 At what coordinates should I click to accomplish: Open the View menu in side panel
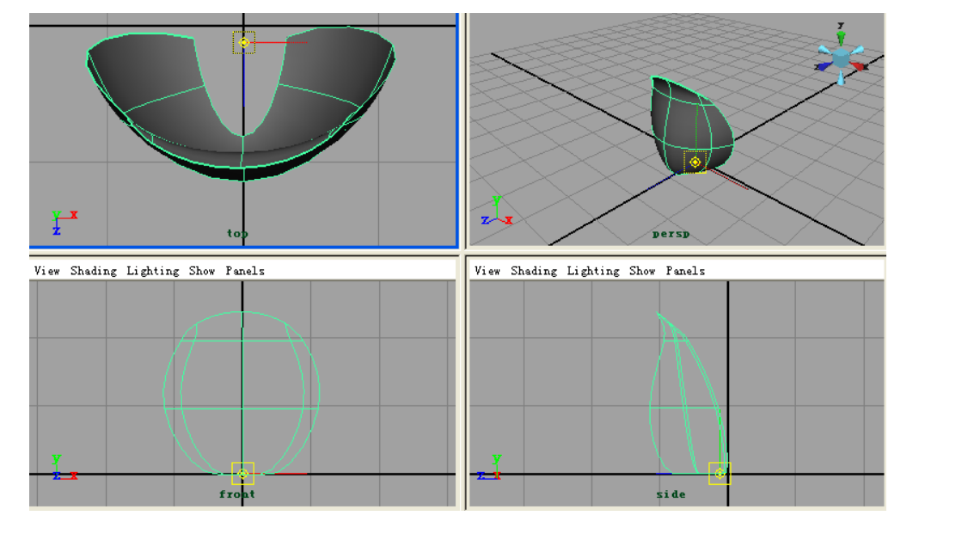pos(487,271)
